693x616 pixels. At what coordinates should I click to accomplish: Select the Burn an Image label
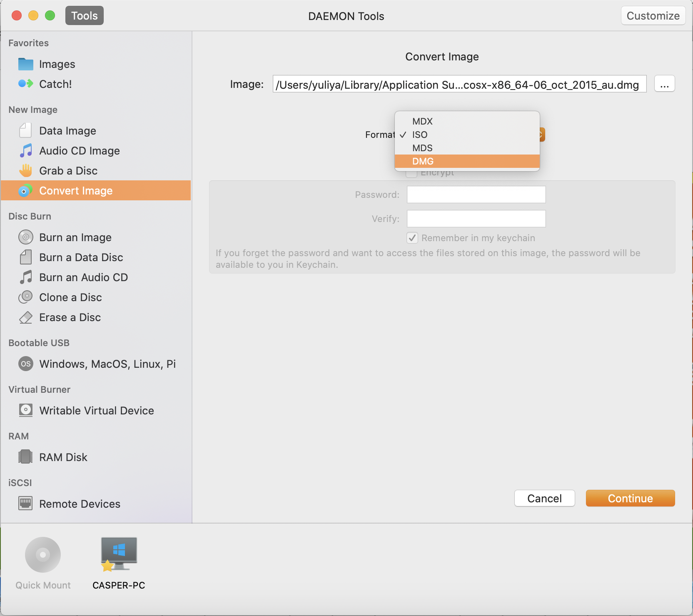tap(75, 237)
